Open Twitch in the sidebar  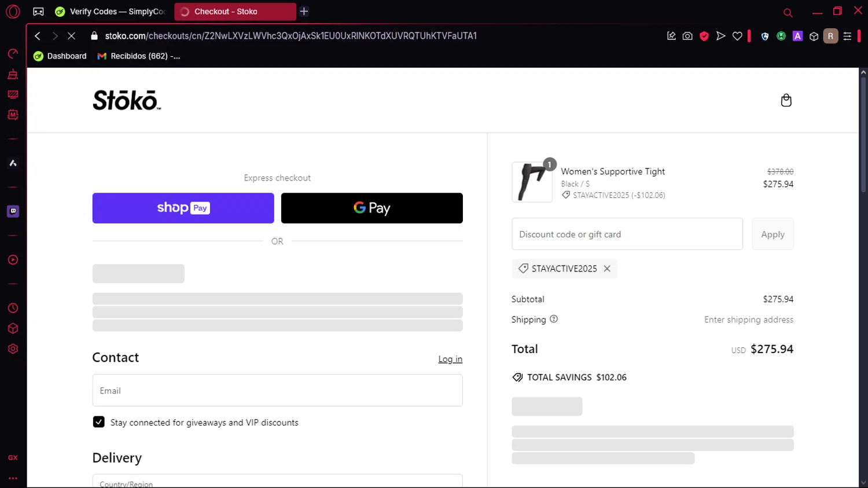click(13, 211)
